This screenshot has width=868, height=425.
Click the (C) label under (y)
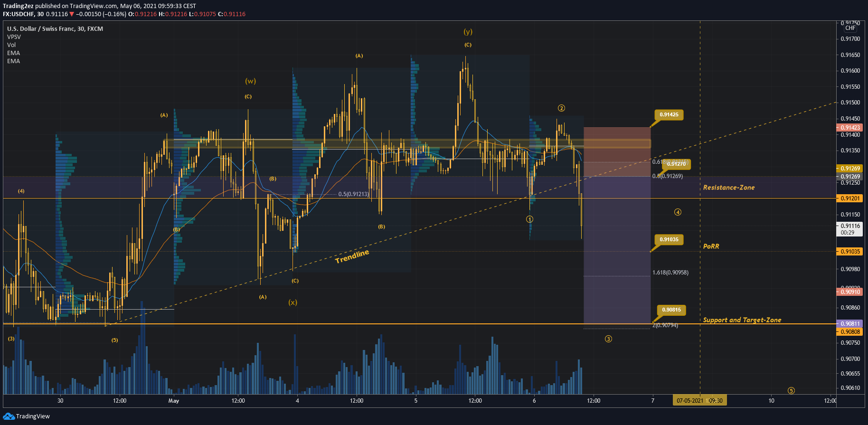pos(468,45)
